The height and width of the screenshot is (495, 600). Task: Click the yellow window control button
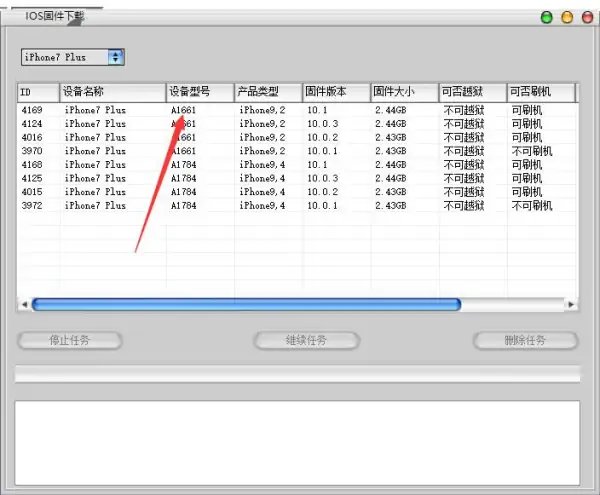(x=567, y=17)
